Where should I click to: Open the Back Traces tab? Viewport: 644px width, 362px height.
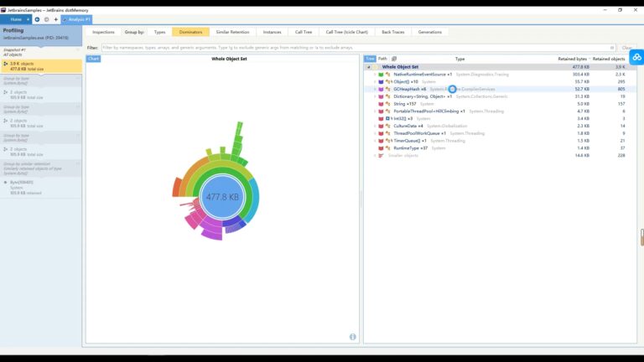[x=393, y=32]
